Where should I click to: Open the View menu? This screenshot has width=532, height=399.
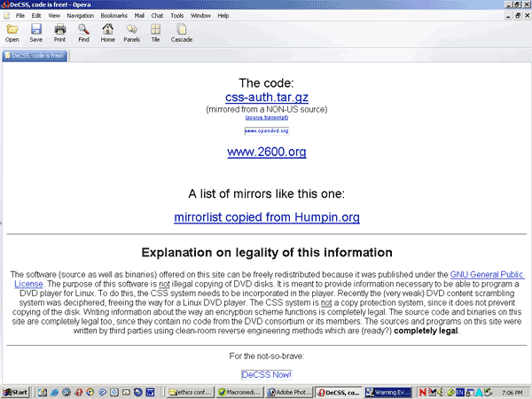[54, 16]
